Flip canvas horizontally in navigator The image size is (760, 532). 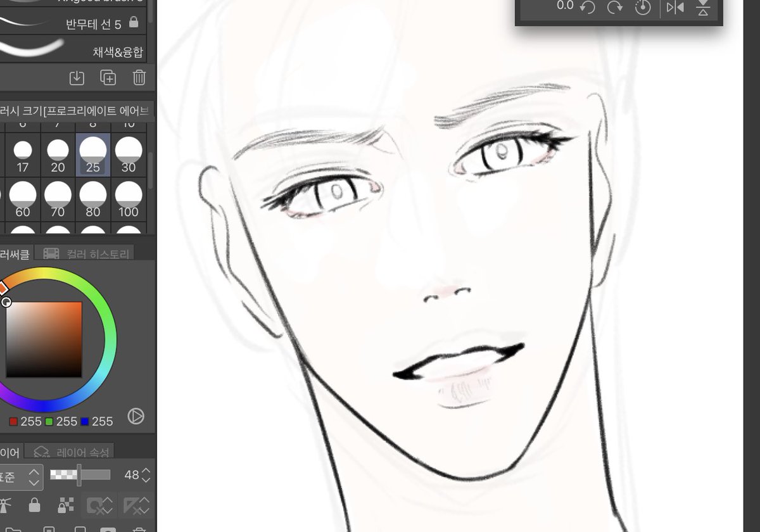675,8
